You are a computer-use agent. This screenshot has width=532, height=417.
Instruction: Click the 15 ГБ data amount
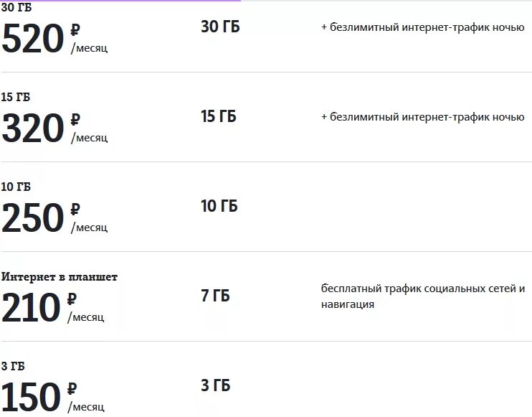pyautogui.click(x=219, y=116)
